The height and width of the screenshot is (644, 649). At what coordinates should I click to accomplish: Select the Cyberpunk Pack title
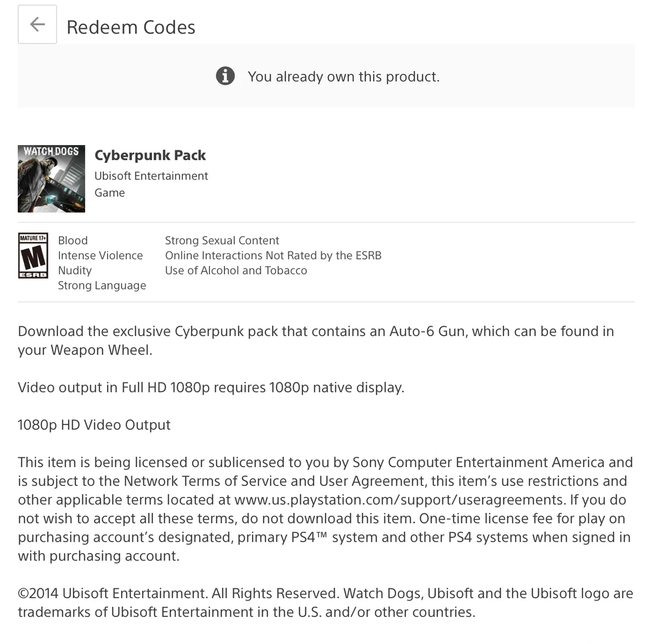click(150, 155)
